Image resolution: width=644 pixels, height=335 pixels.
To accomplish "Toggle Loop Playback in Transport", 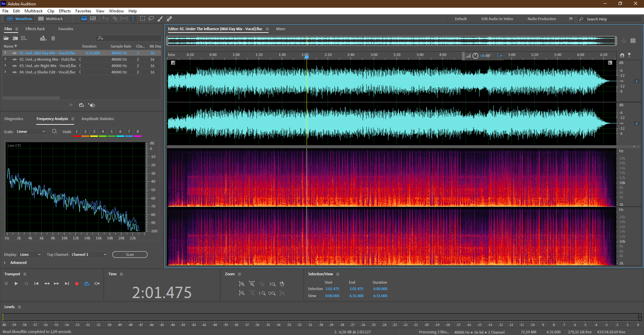I will [x=87, y=284].
